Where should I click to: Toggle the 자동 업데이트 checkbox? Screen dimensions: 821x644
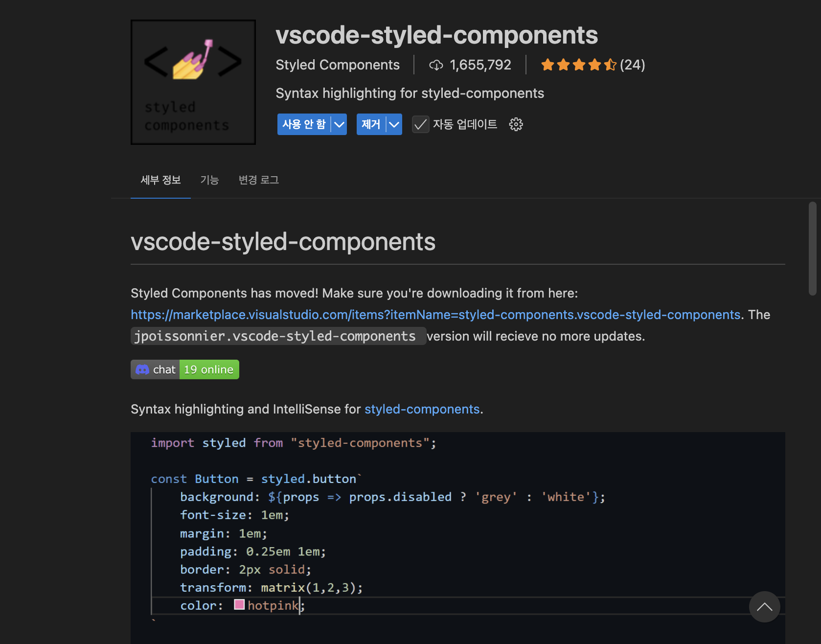click(420, 124)
